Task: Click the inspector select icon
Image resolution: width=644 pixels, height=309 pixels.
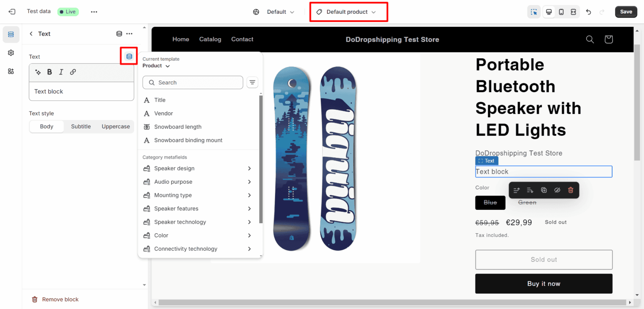Action: click(534, 12)
